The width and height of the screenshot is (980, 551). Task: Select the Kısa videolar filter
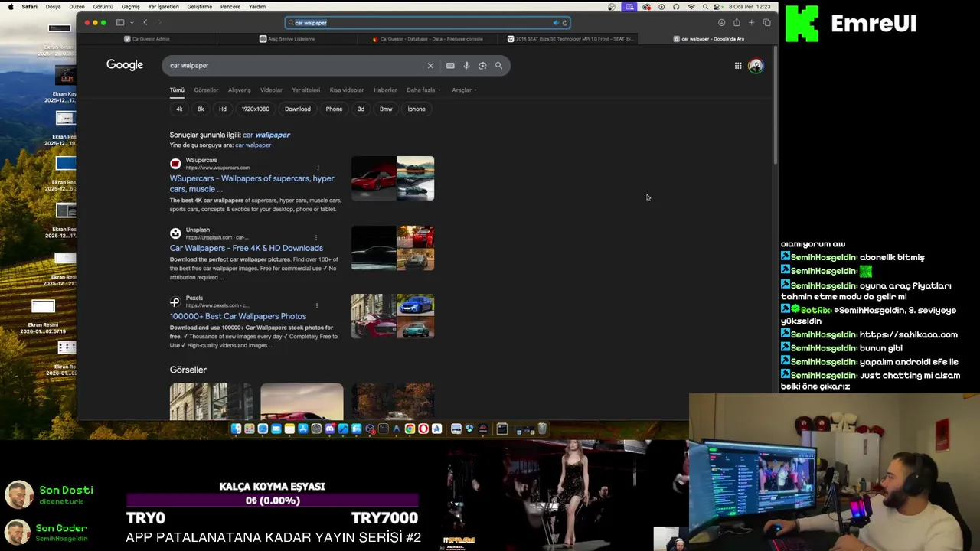(x=347, y=90)
